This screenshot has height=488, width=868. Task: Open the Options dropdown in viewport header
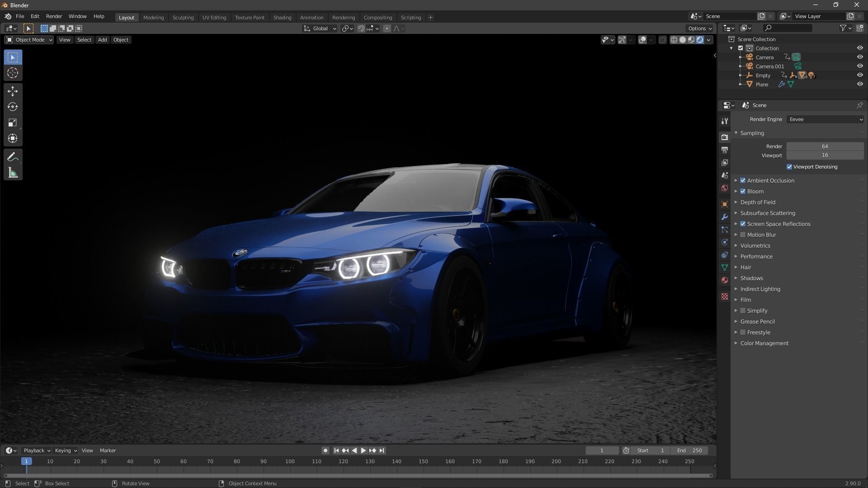tap(700, 28)
